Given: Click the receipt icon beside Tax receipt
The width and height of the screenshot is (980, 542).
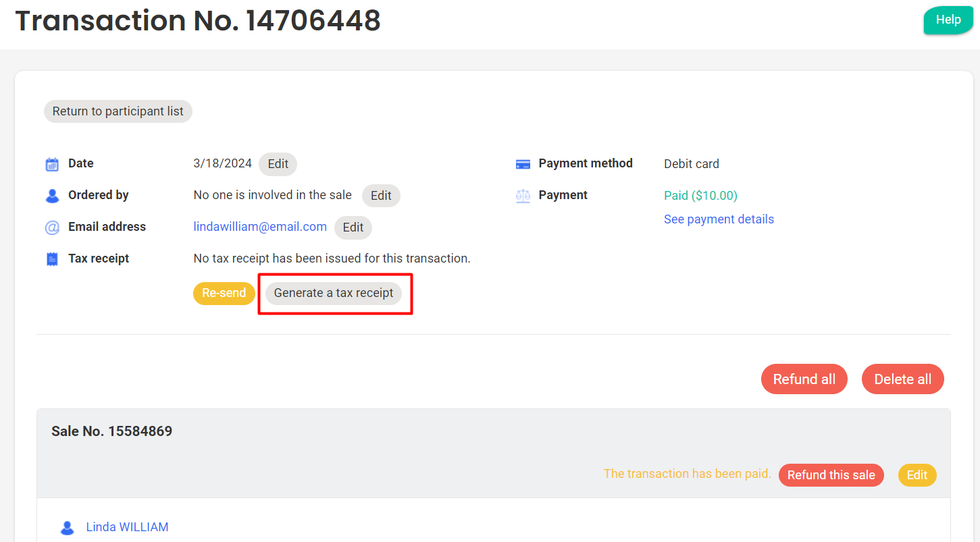Looking at the screenshot, I should tap(52, 259).
